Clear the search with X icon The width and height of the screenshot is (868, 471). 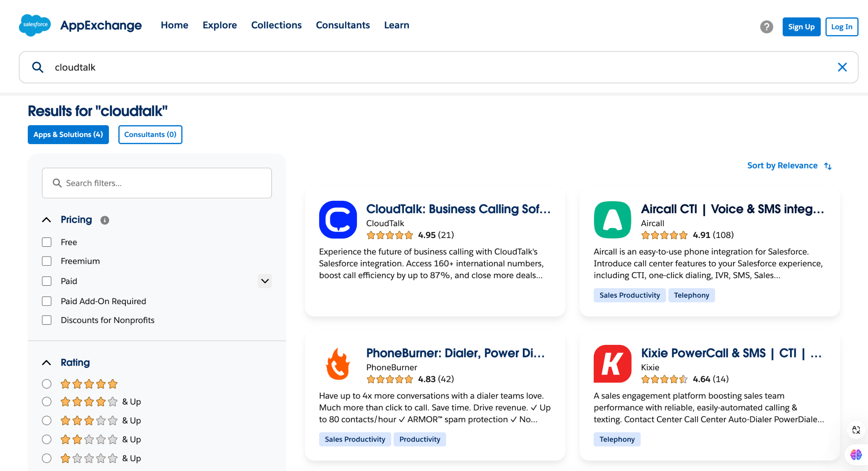(842, 67)
